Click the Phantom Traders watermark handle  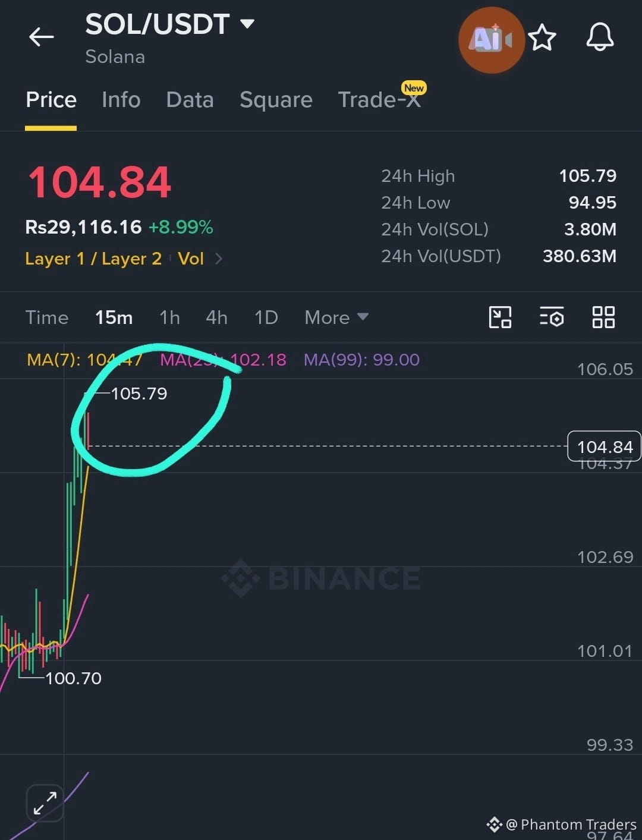coord(571,825)
